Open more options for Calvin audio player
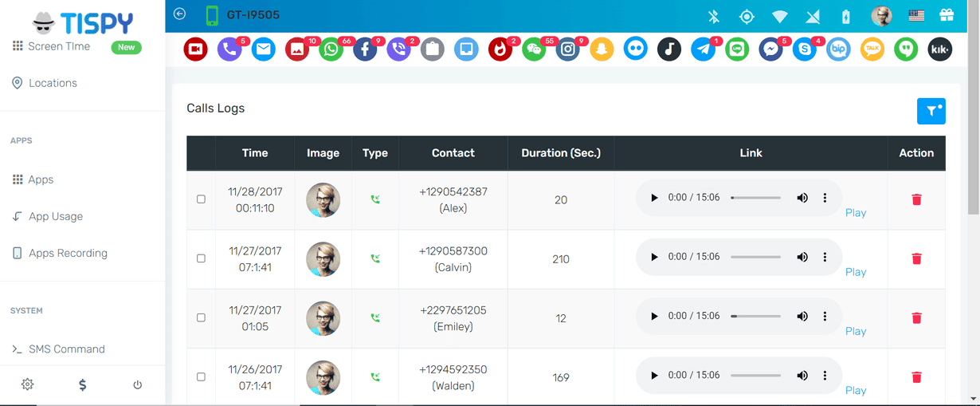The image size is (980, 406). click(x=825, y=257)
